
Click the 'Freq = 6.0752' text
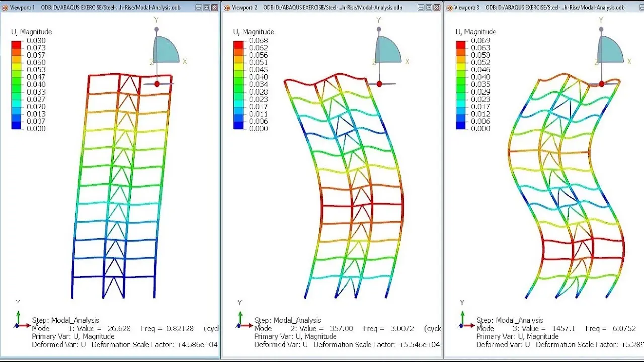[x=611, y=328]
